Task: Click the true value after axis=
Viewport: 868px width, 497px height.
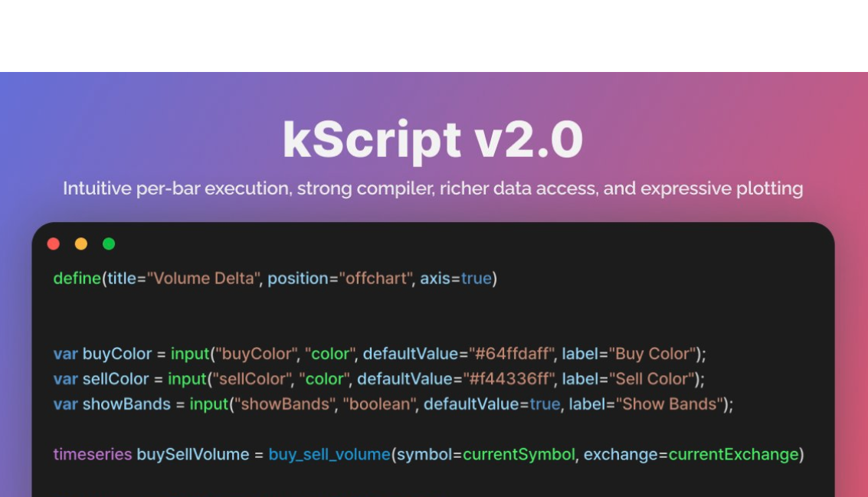Action: point(477,279)
